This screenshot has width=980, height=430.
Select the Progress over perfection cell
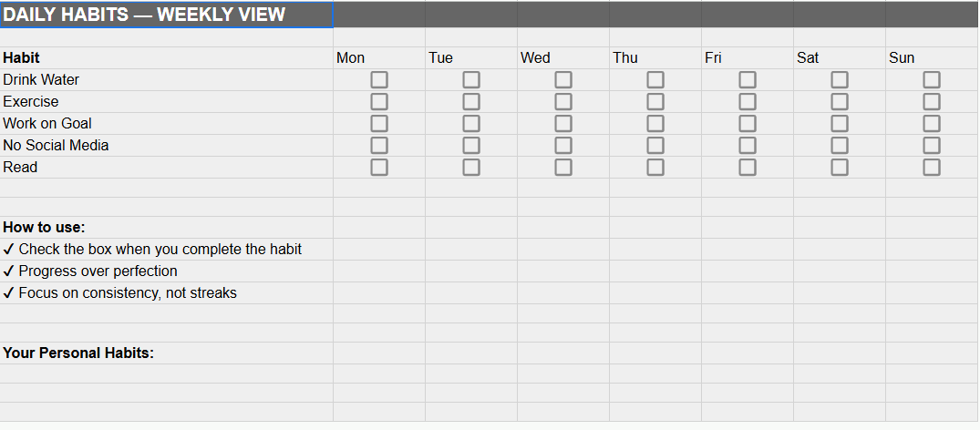(x=167, y=271)
